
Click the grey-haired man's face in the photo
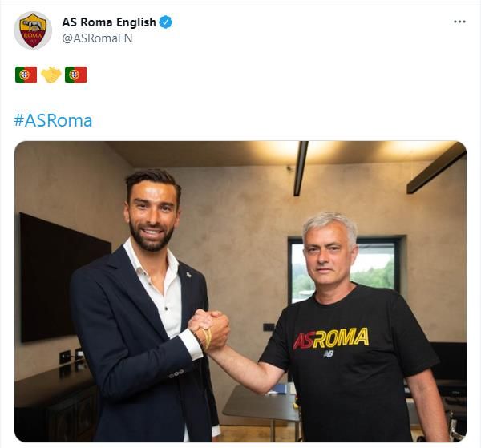328,252
